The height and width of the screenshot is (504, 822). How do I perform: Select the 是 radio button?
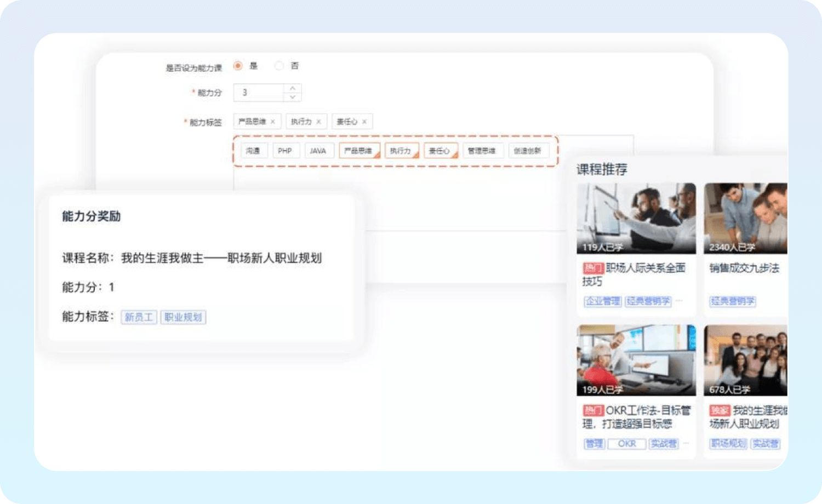pyautogui.click(x=238, y=66)
